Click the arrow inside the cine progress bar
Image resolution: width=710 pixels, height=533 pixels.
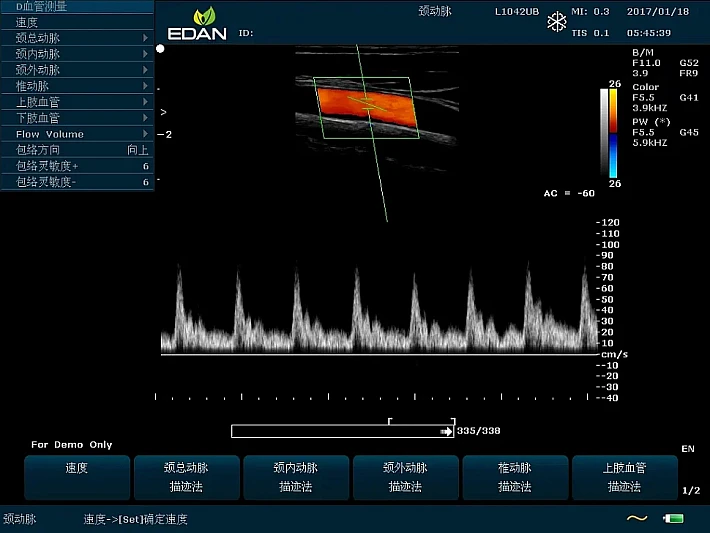click(446, 431)
